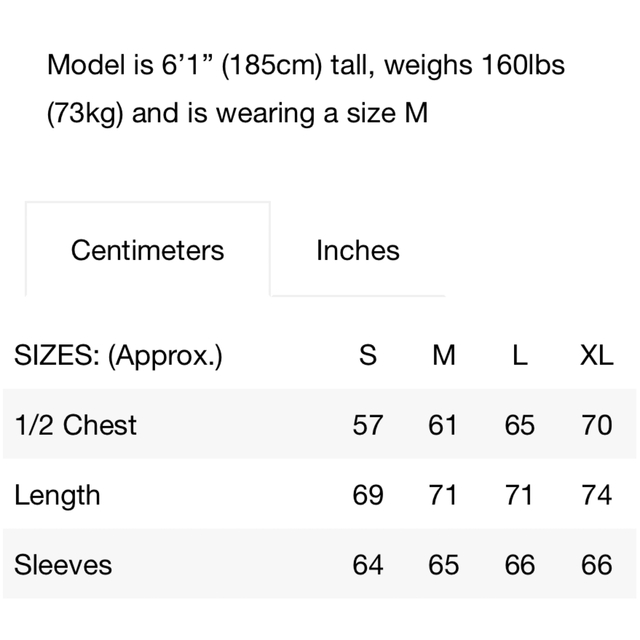Click chest value 61 for size M
The image size is (640, 640).
point(443,425)
